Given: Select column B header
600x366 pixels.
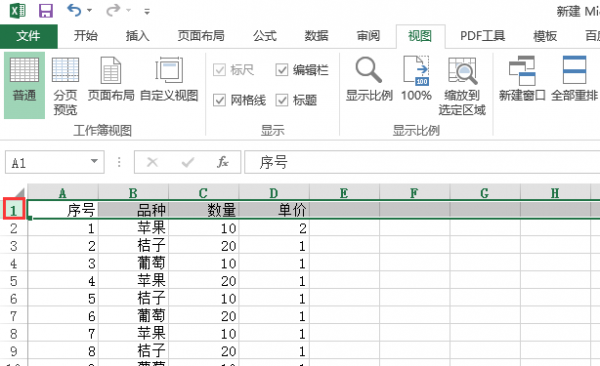Looking at the screenshot, I should (x=133, y=193).
